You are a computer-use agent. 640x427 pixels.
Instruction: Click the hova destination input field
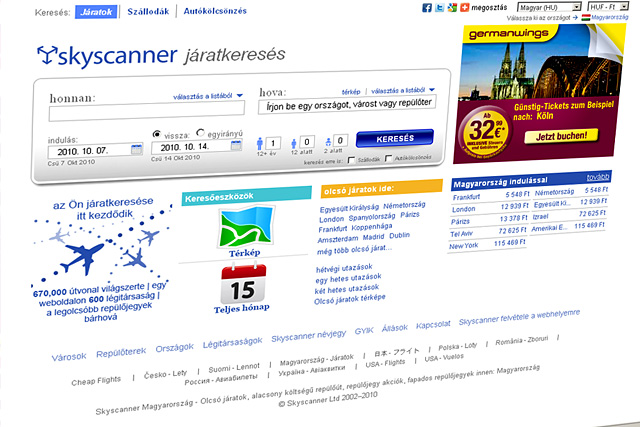point(347,105)
